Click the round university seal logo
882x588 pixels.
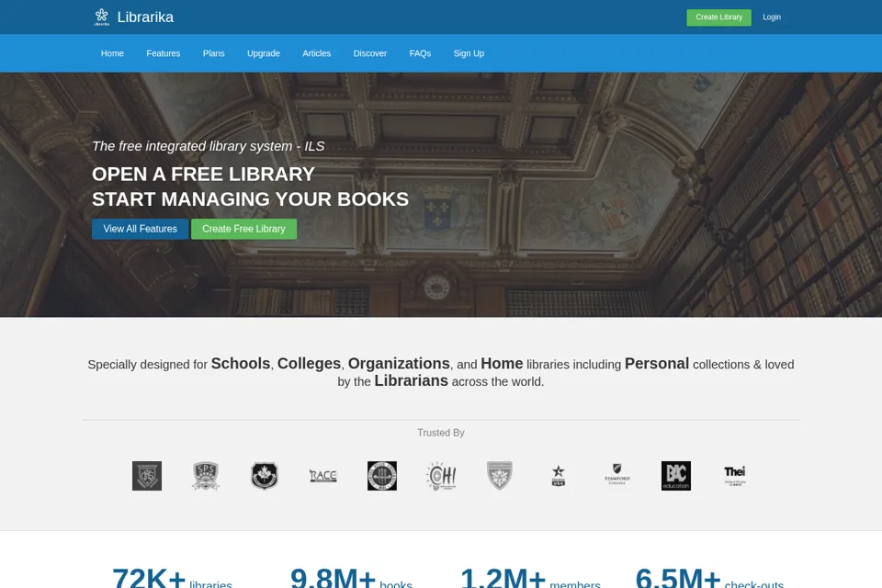[x=382, y=476]
